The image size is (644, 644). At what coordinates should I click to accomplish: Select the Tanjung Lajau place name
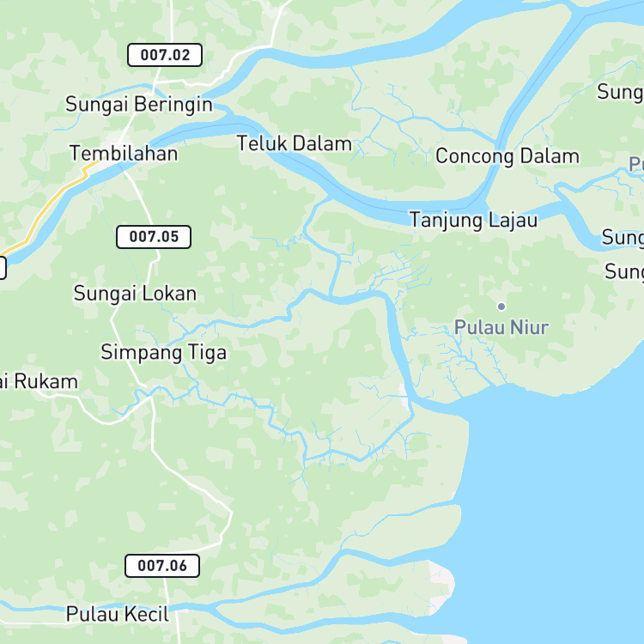tap(473, 220)
